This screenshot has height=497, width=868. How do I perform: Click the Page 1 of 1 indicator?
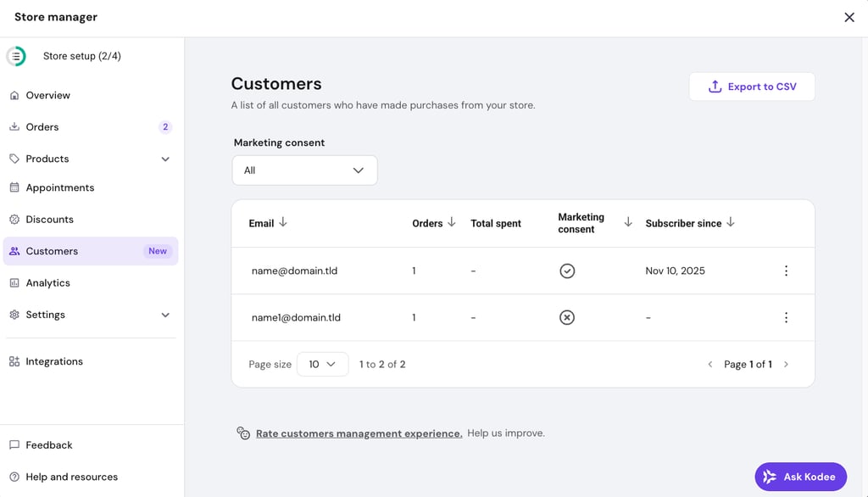[748, 364]
